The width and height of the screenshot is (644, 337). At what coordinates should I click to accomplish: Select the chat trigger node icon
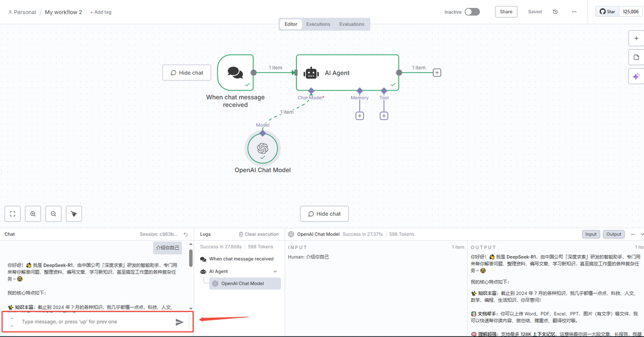[x=235, y=73]
